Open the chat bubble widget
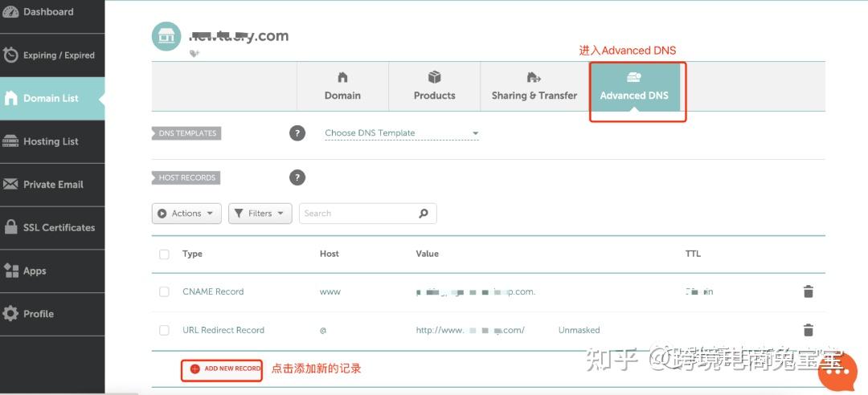Screen dimensions: 868x395 837,370
